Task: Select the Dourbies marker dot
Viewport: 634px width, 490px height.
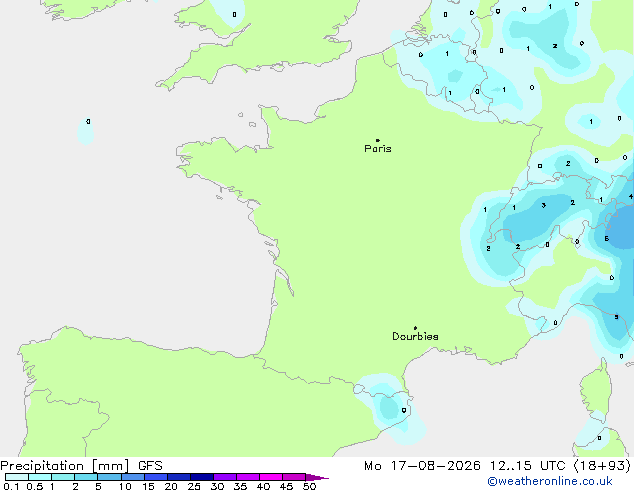Action: point(415,328)
